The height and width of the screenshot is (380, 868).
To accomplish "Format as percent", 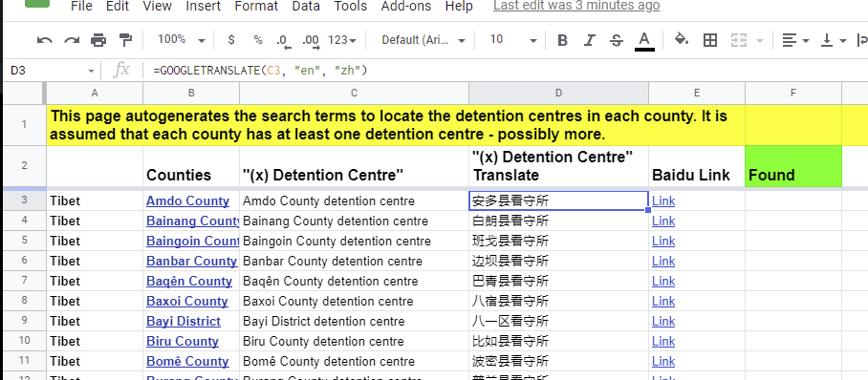I will 258,40.
